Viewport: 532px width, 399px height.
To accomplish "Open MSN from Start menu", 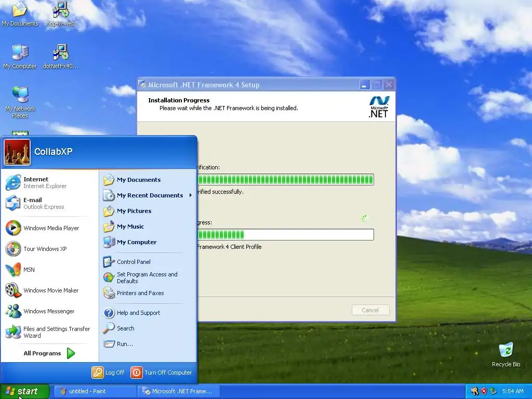I will click(x=50, y=270).
